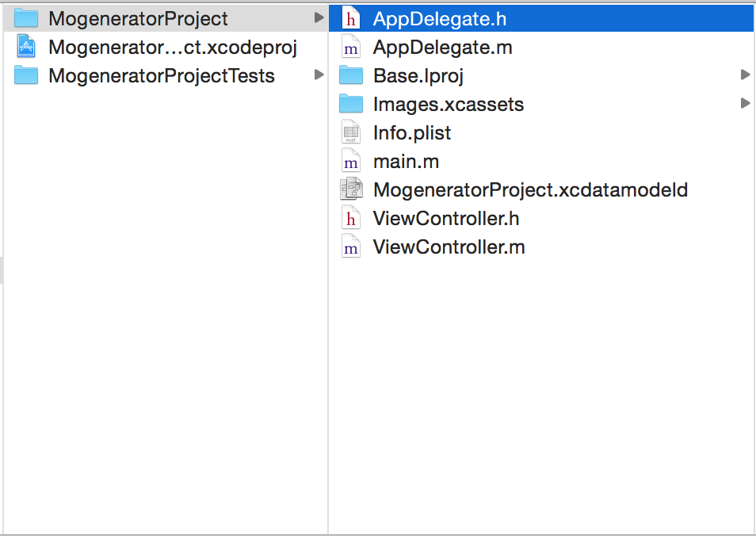Click the xcdatamodeld data model icon
Image resolution: width=756 pixels, height=539 pixels.
point(350,189)
